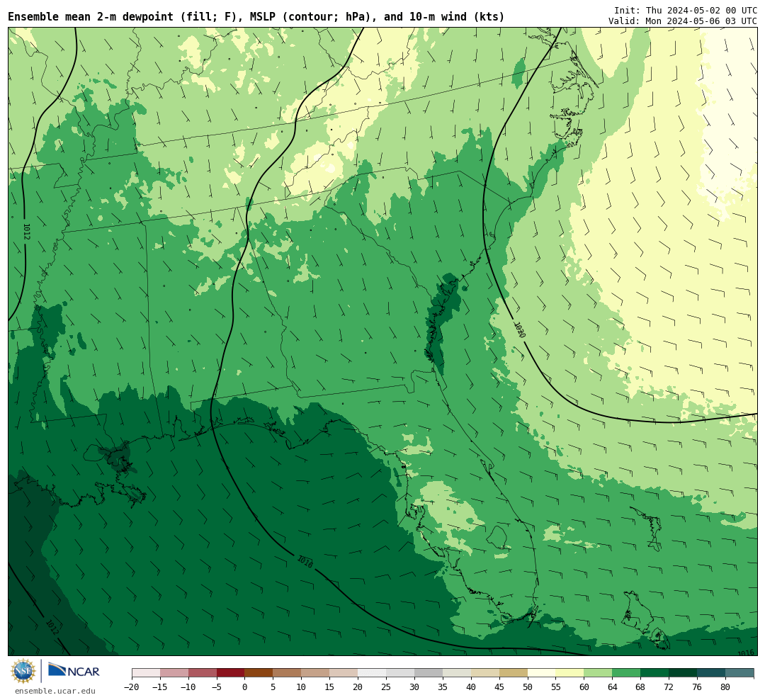Click the NSF globe logo
Viewport: 765px width, 700px height.
coord(23,671)
